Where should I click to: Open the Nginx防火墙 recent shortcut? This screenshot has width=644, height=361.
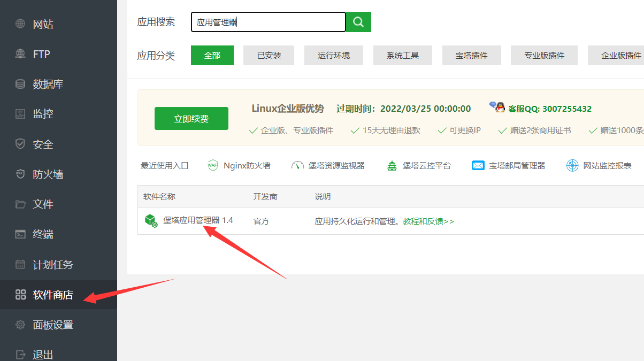239,165
